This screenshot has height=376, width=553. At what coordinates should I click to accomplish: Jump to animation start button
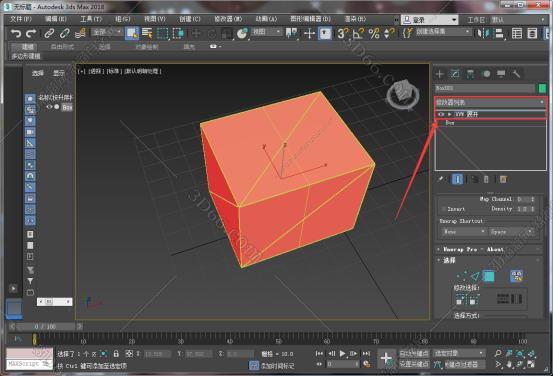(320, 353)
